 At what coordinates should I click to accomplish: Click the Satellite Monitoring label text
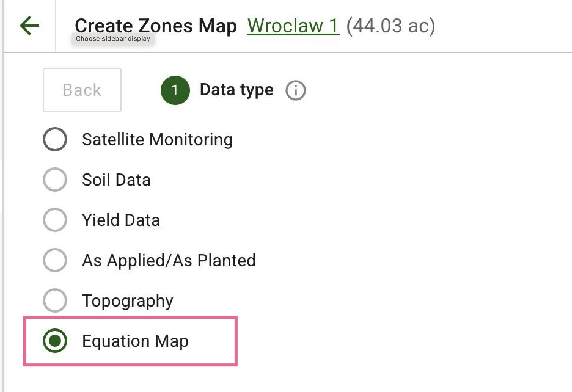pyautogui.click(x=157, y=140)
